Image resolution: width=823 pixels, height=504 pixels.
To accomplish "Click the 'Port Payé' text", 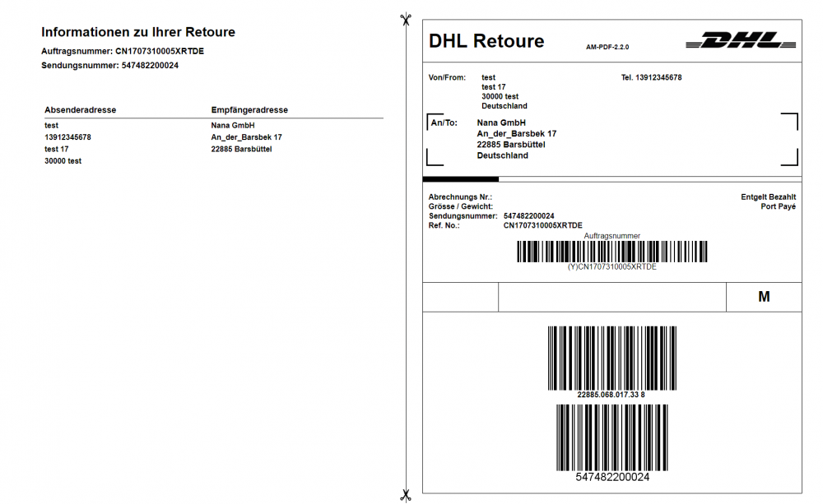I will point(778,206).
